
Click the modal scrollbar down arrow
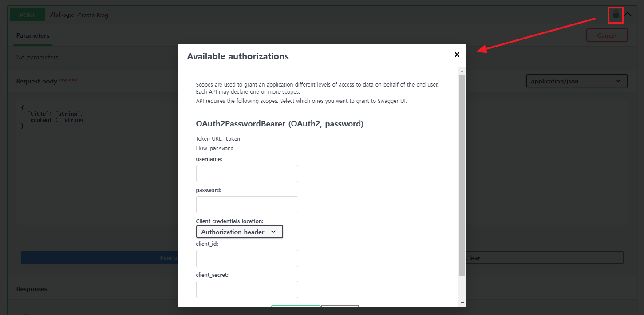coord(462,303)
